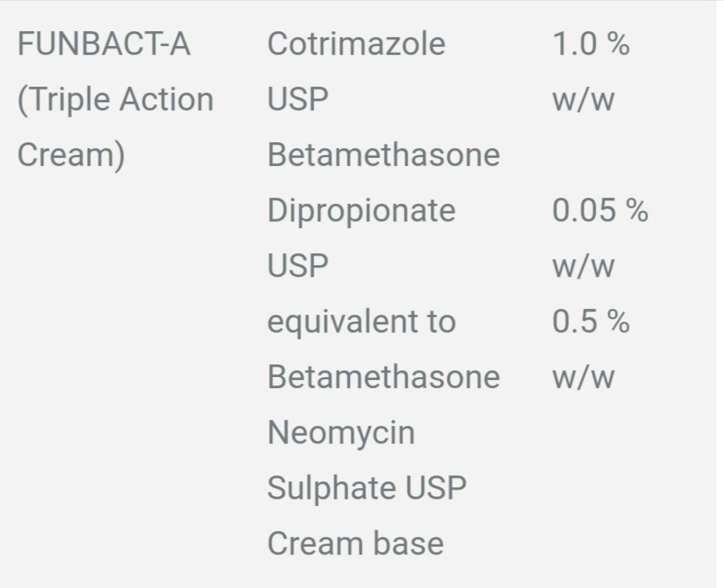Click the Sulphate USP text
The height and width of the screenshot is (588, 724).
[367, 488]
